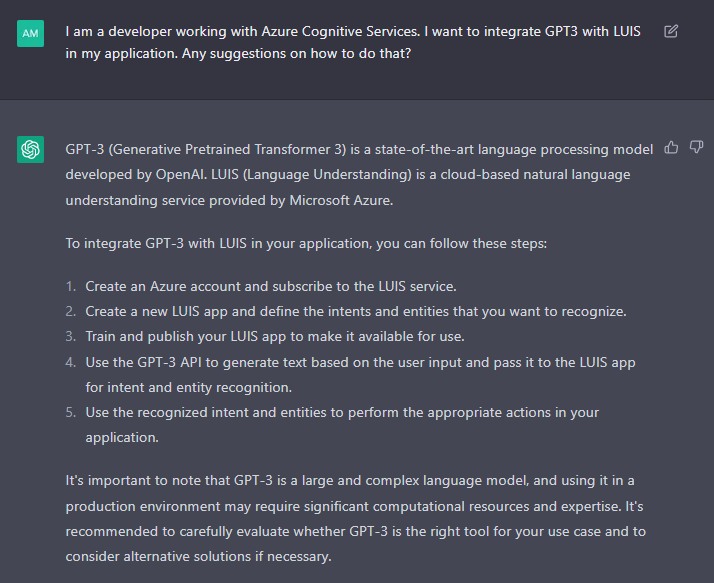714x583 pixels.
Task: Click the ChatGPT logo avatar
Action: pyautogui.click(x=31, y=149)
